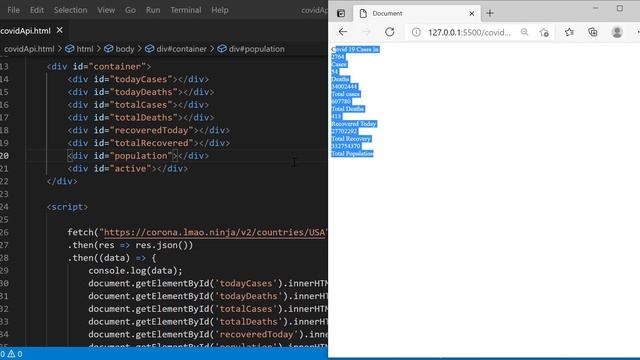Click the div#container breadcrumb symbol icon
The image size is (640, 360).
click(150, 49)
